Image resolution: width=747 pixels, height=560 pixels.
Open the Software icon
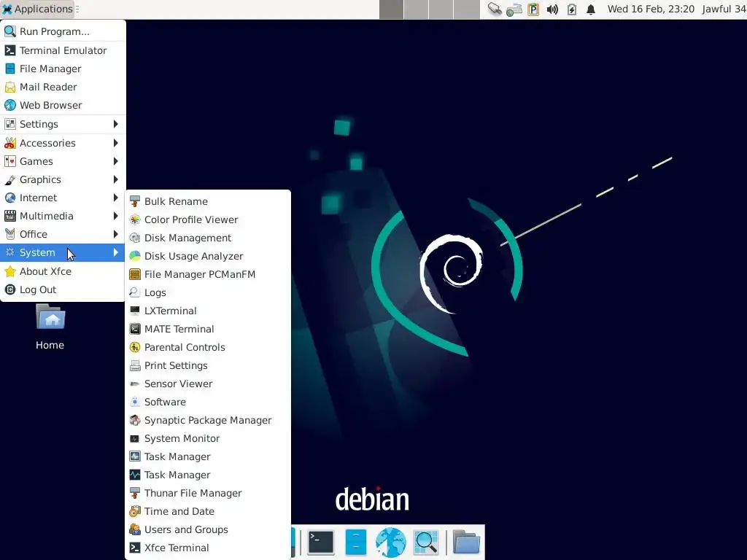pyautogui.click(x=135, y=402)
